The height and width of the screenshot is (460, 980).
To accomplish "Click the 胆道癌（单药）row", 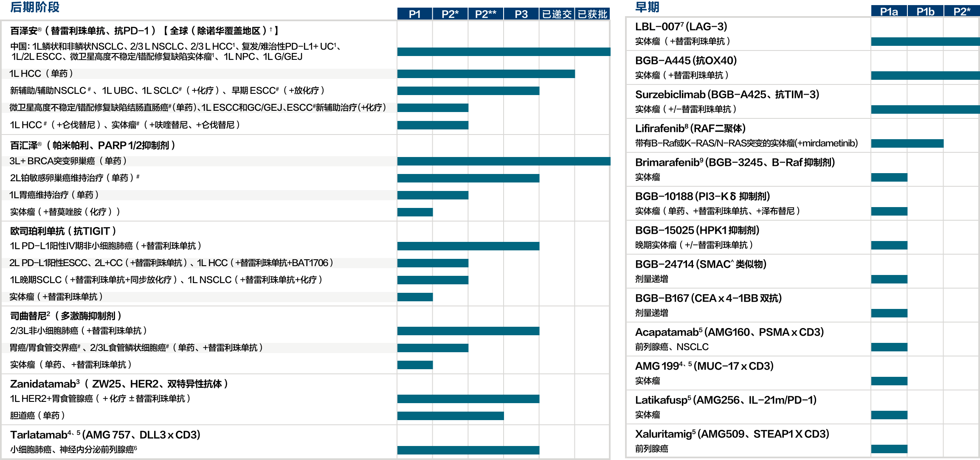I will [x=37, y=415].
